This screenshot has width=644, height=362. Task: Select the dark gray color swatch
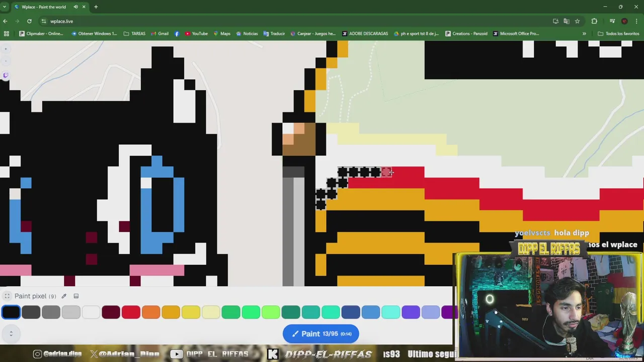31,312
